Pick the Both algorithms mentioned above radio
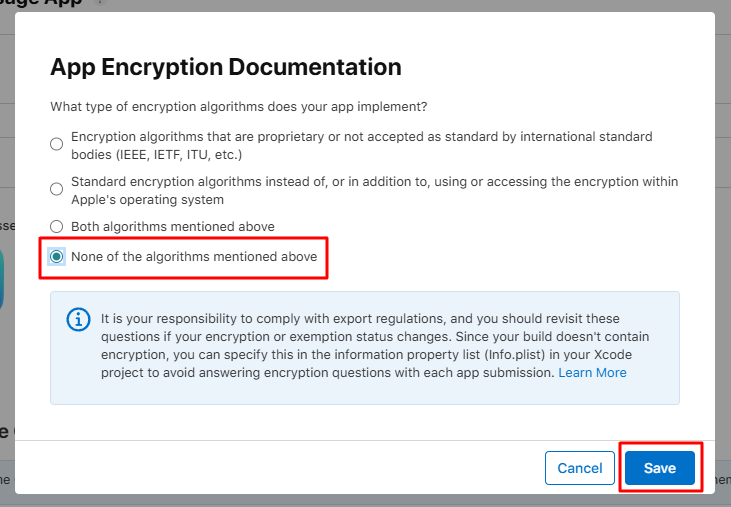Screen dimensions: 731x507 pos(56,226)
